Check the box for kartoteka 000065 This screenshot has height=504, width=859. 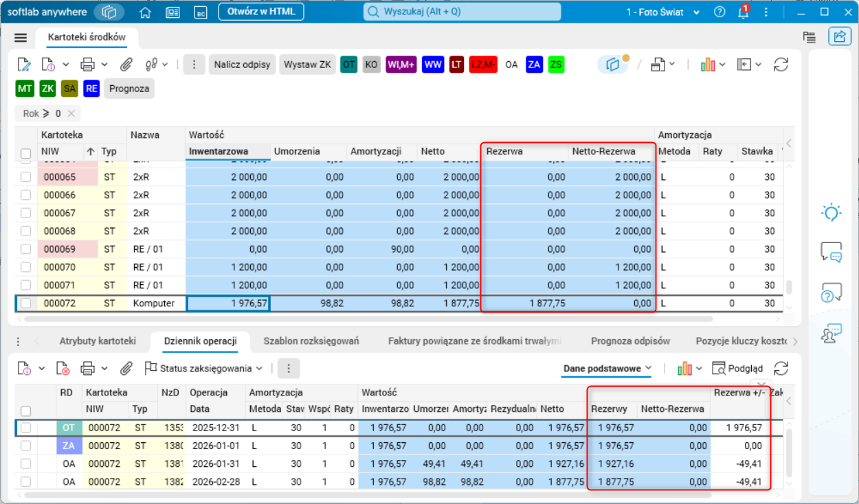pos(25,176)
